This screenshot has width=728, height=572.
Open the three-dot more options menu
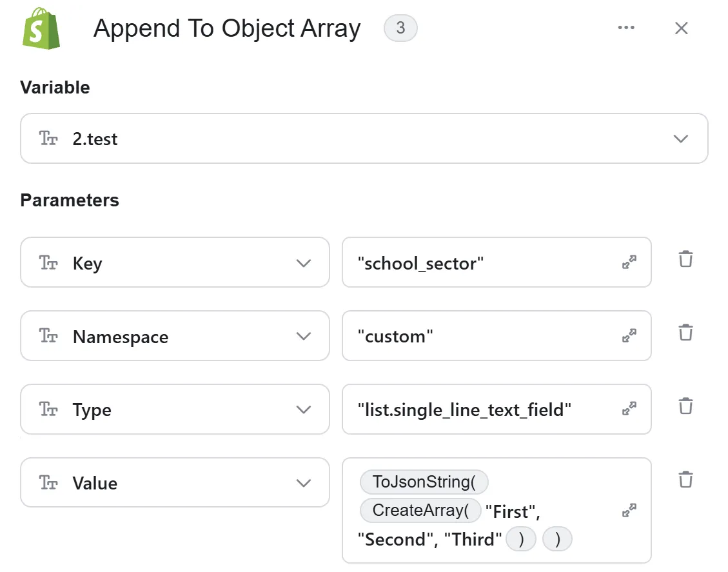pos(626,28)
